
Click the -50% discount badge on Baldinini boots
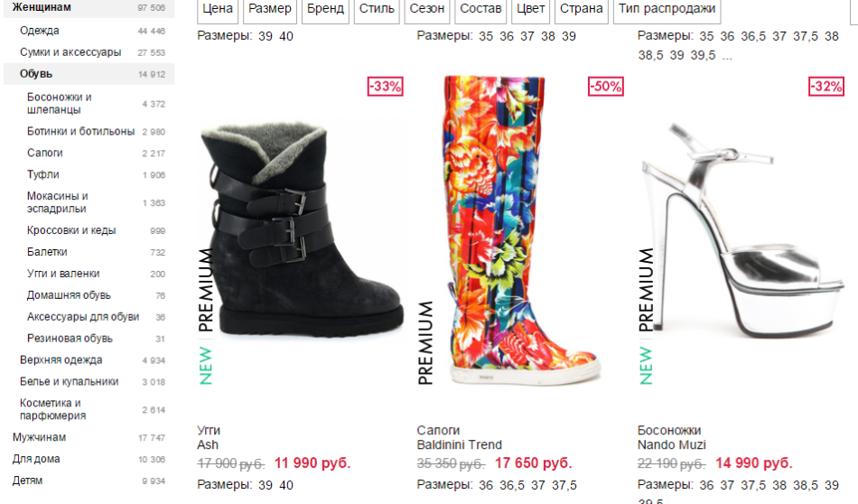(x=606, y=87)
